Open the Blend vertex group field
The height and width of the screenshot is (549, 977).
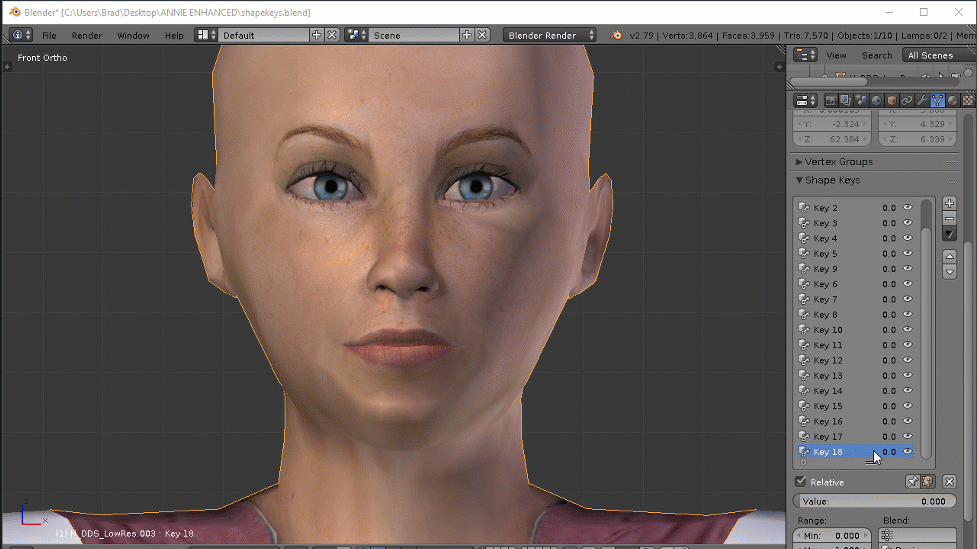coord(917,535)
